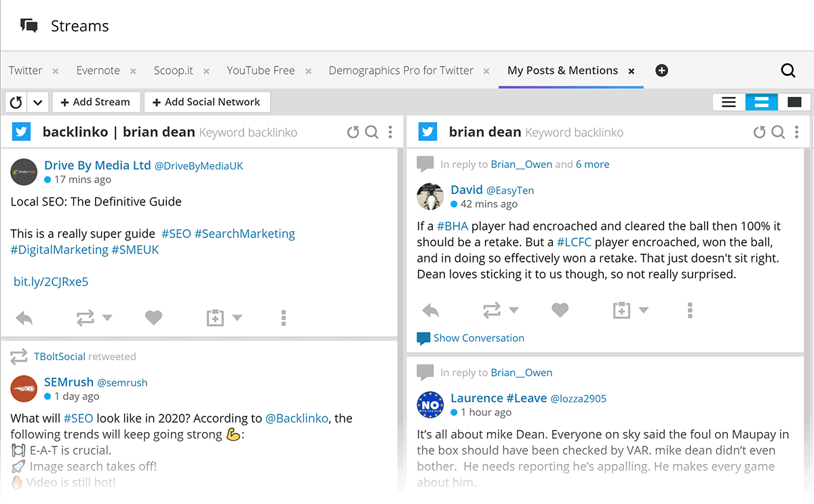This screenshot has width=814, height=504.
Task: Switch to the compact list view
Action: 729,102
